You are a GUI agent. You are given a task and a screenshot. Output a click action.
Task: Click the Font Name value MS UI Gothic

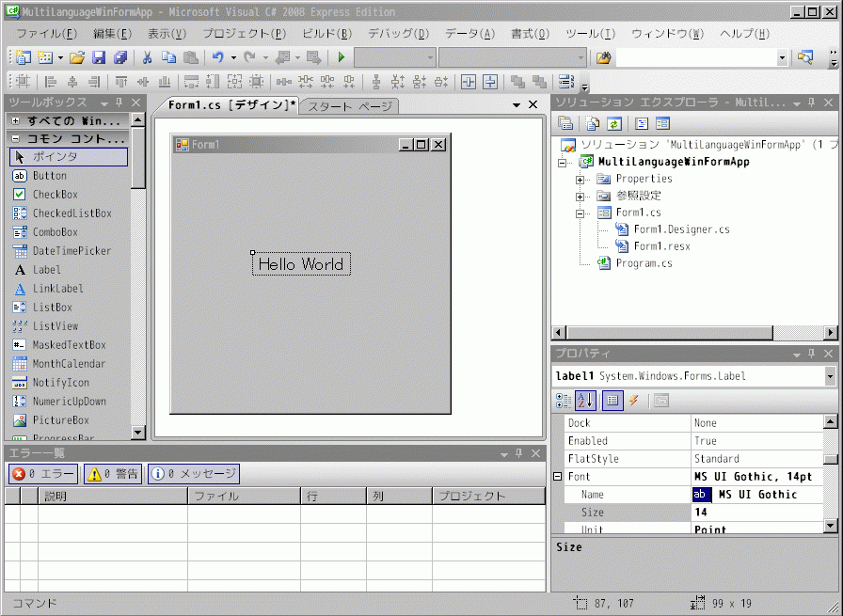(757, 495)
